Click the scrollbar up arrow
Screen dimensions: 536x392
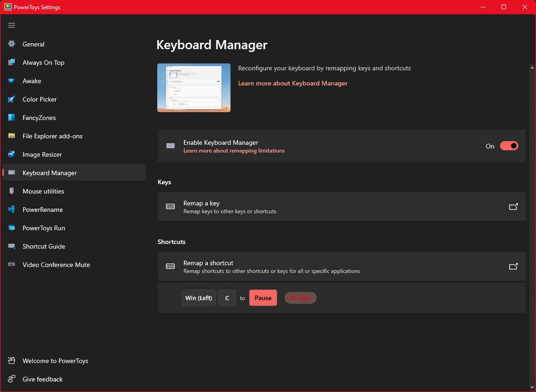point(532,68)
